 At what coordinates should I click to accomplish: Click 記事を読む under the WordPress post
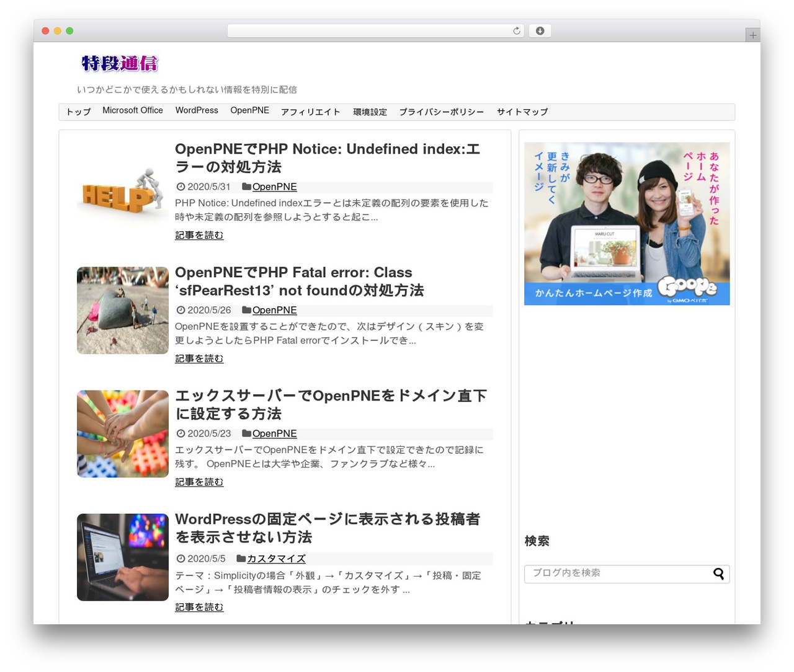click(199, 608)
